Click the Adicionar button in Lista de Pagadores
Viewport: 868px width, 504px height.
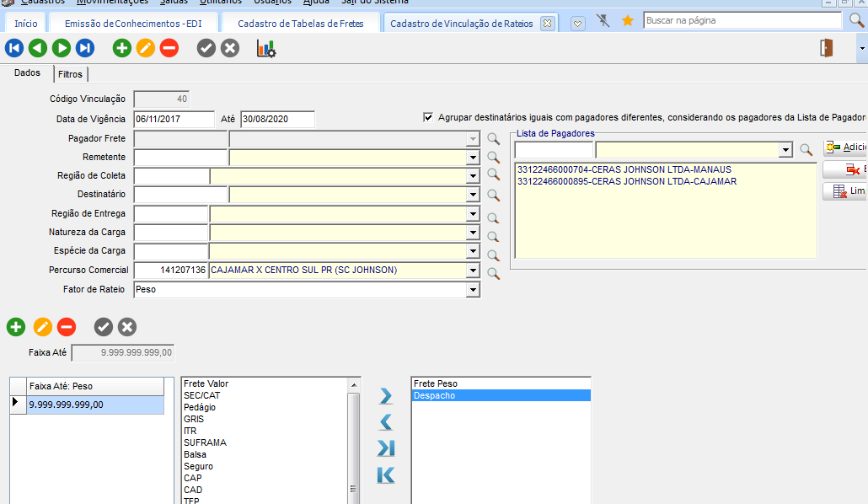(x=844, y=147)
